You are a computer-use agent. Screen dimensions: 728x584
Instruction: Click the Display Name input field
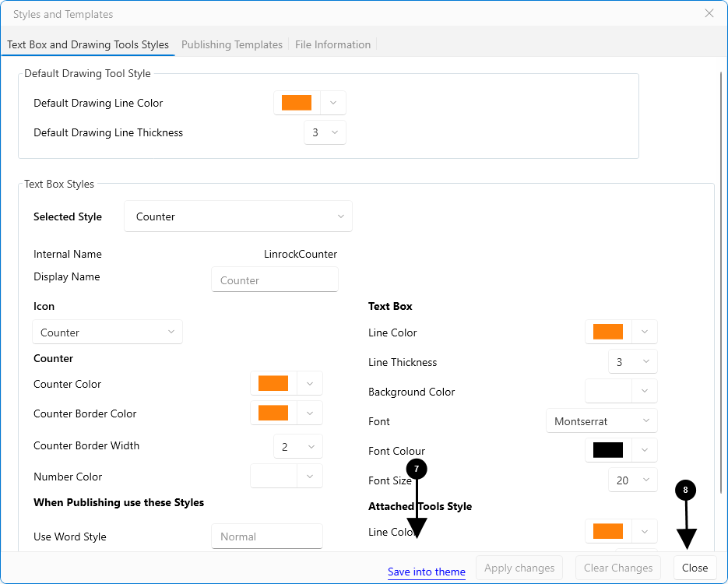[274, 280]
